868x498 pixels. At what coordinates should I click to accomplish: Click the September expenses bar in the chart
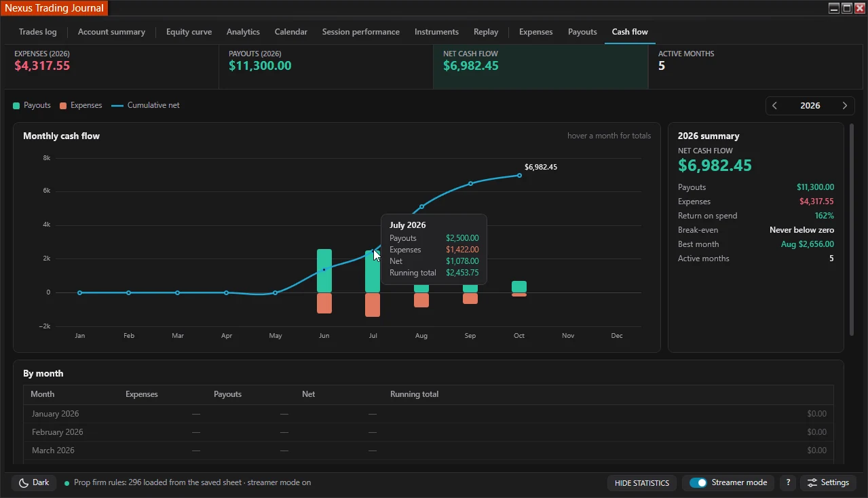tap(470, 299)
